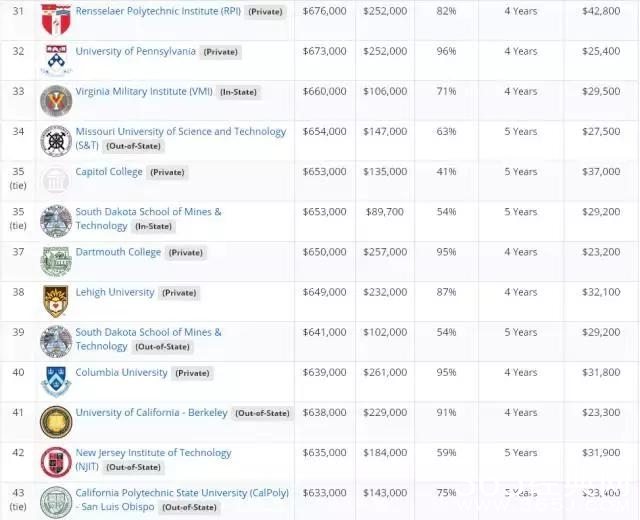Click the UC Berkeley seal icon
Screen dimensions: 640x520
(56, 422)
